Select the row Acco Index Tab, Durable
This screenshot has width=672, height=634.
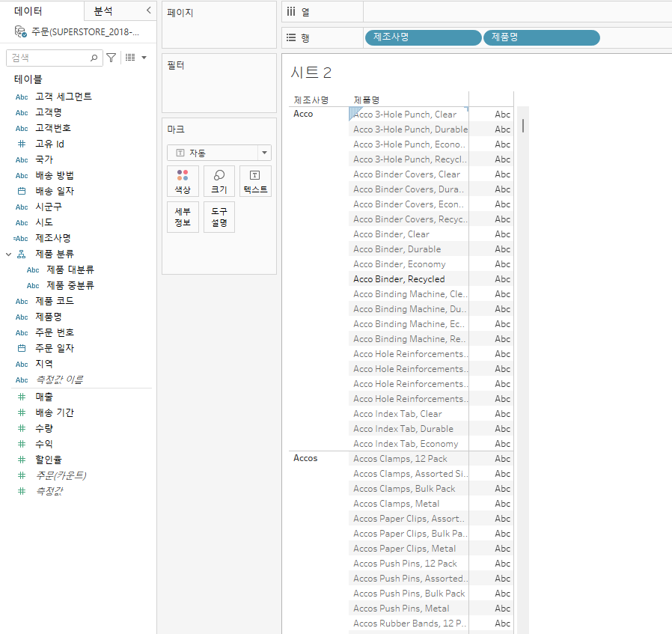[x=403, y=429]
